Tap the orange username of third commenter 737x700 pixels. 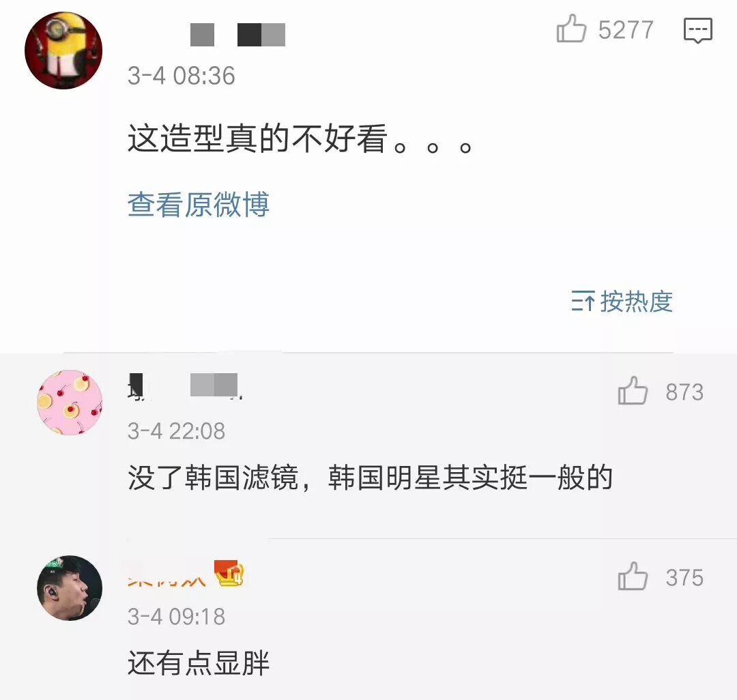click(167, 575)
